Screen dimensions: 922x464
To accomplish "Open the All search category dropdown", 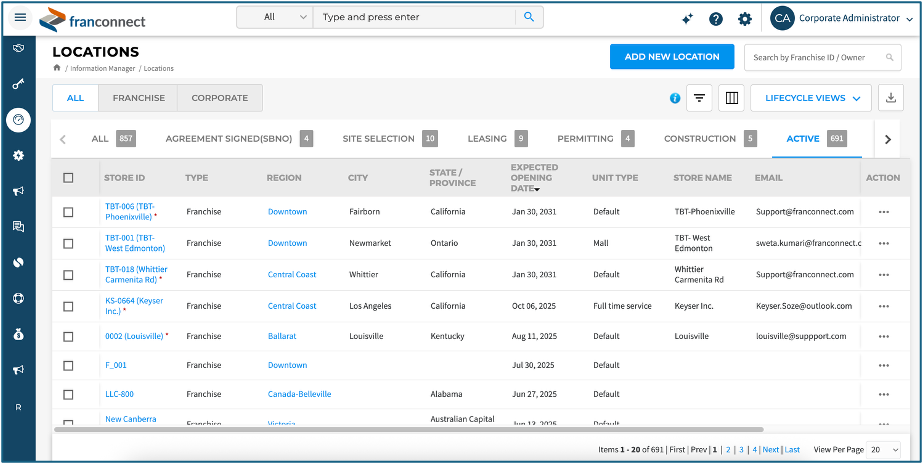I will coord(274,17).
